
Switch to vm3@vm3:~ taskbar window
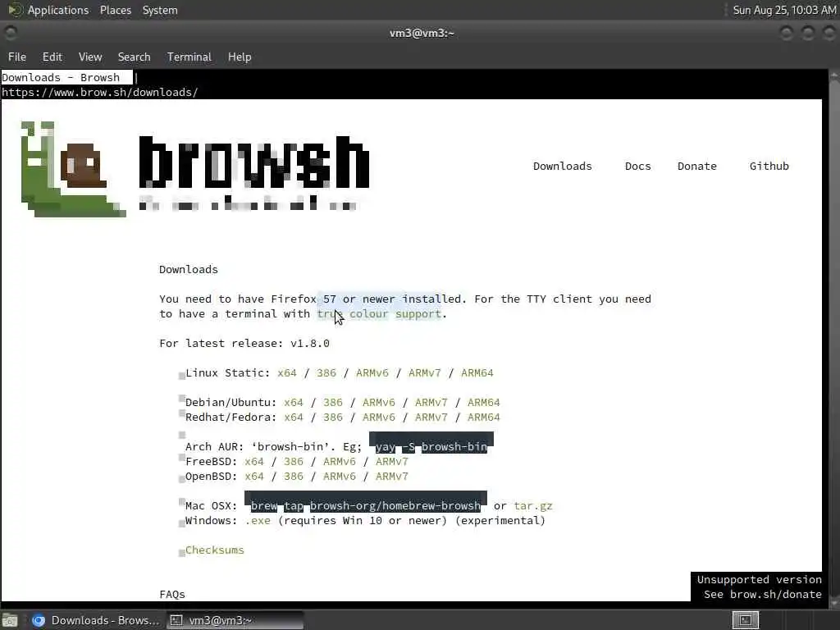[x=235, y=620]
